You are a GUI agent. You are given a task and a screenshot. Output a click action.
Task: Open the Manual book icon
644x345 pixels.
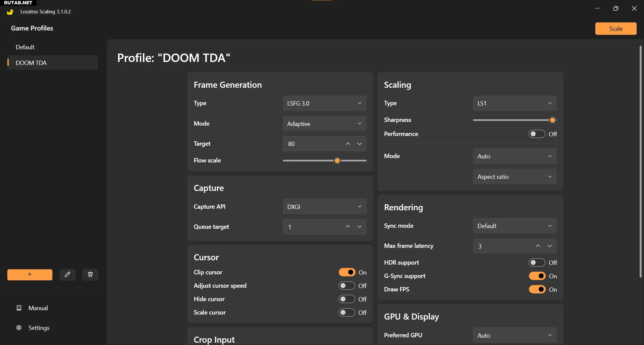[x=19, y=308]
